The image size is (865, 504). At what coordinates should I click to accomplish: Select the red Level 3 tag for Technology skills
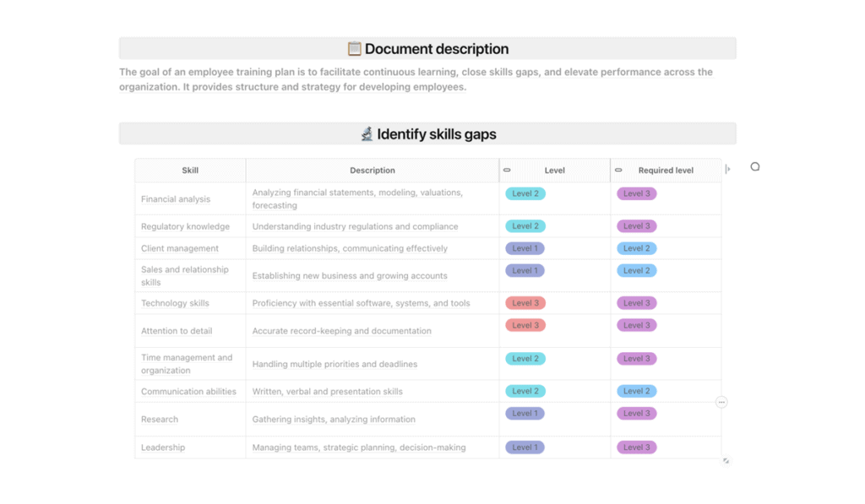pyautogui.click(x=525, y=303)
